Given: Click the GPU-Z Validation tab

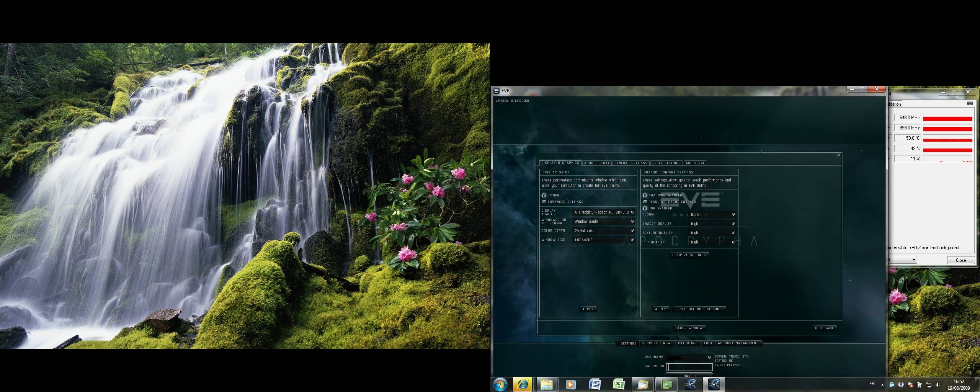Looking at the screenshot, I should pyautogui.click(x=895, y=104).
